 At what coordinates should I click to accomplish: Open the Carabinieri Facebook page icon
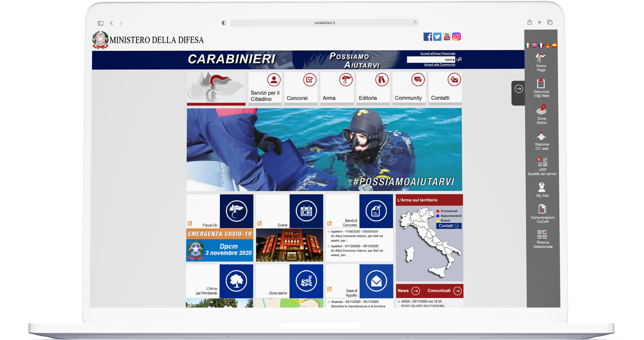click(427, 37)
